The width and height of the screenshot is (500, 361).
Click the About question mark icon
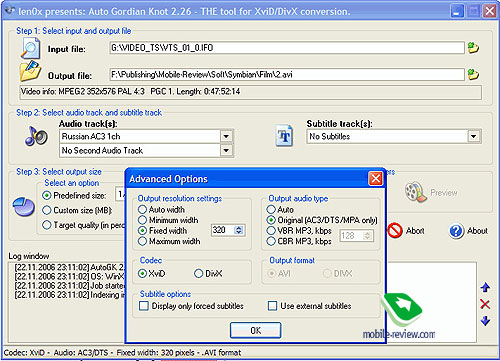point(456,231)
